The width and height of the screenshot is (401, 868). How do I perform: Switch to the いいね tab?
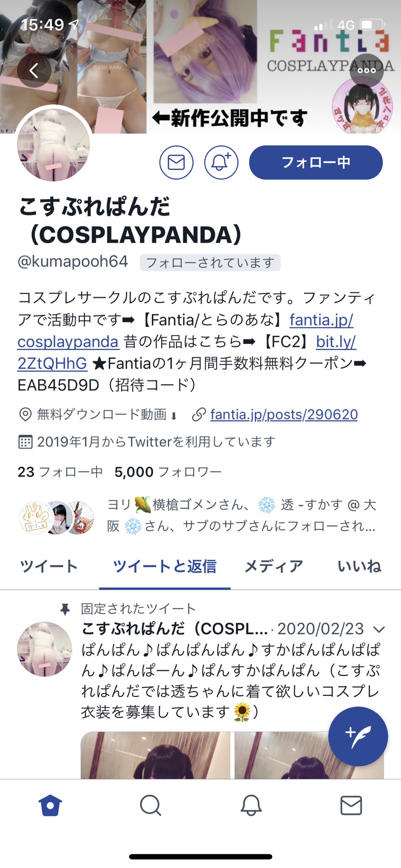click(x=359, y=566)
